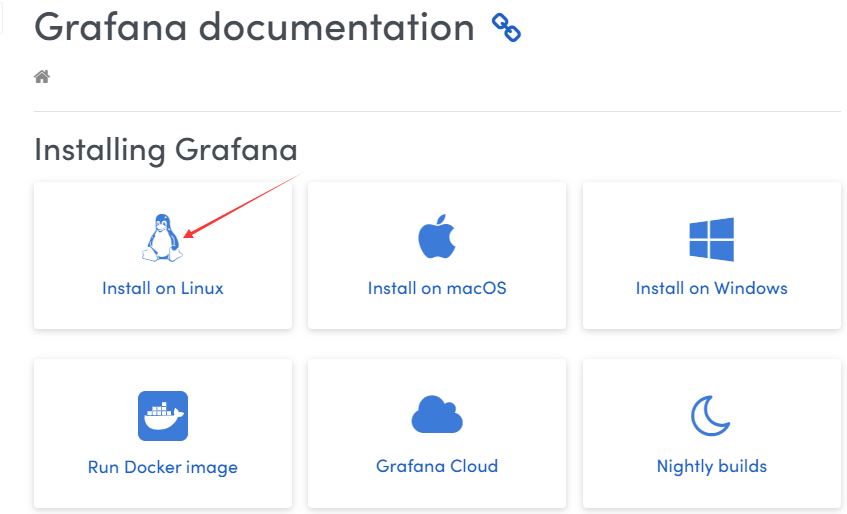Click the Nightly builds moon icon

711,416
